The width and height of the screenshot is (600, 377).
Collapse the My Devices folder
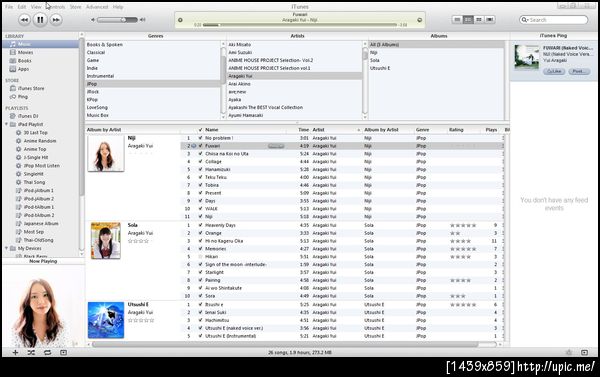tap(7, 248)
